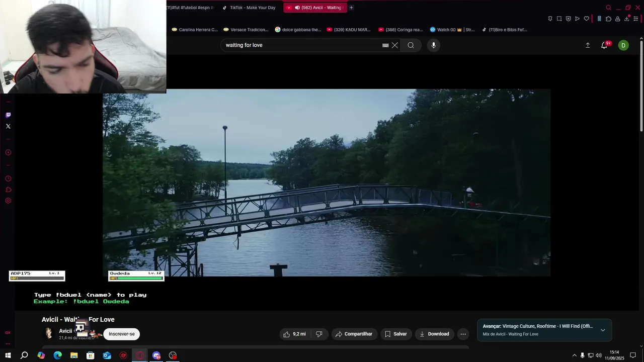Open the browser profile account icon
The width and height of the screenshot is (644, 362).
point(617,19)
